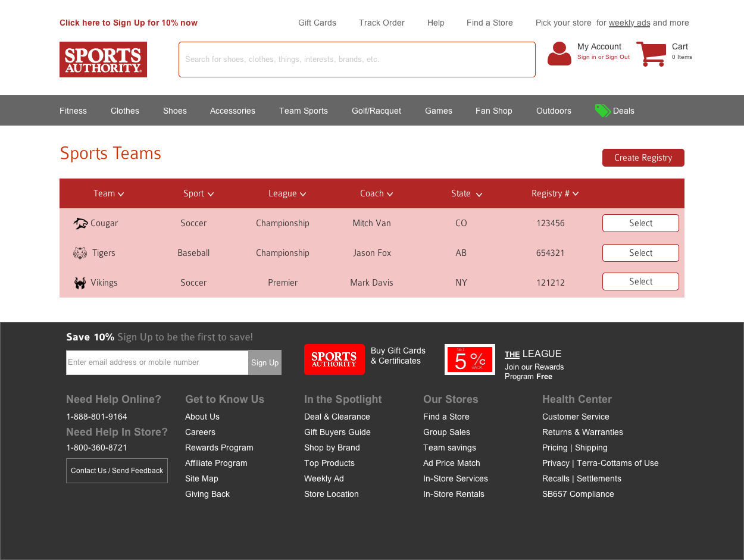This screenshot has height=560, width=744.
Task: Open the Outdoors navigation menu
Action: [x=554, y=111]
